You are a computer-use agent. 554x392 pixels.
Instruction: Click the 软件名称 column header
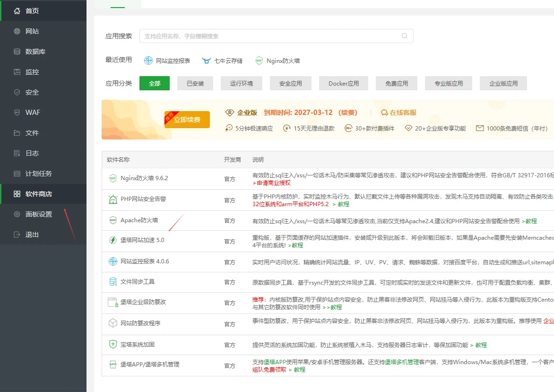click(118, 159)
